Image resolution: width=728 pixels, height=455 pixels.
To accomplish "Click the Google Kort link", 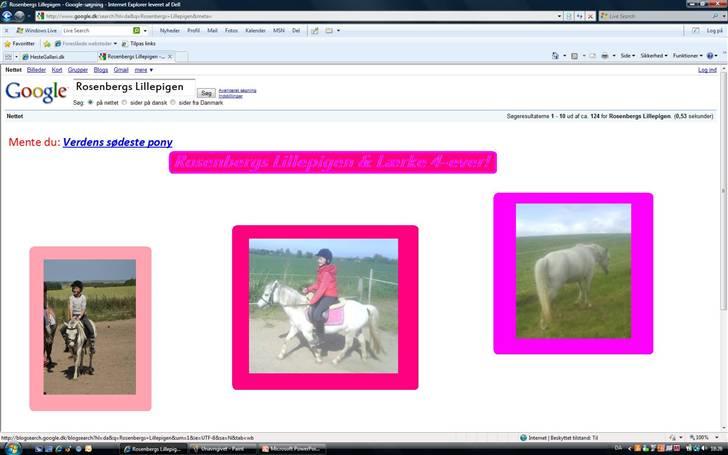I will (57, 70).
